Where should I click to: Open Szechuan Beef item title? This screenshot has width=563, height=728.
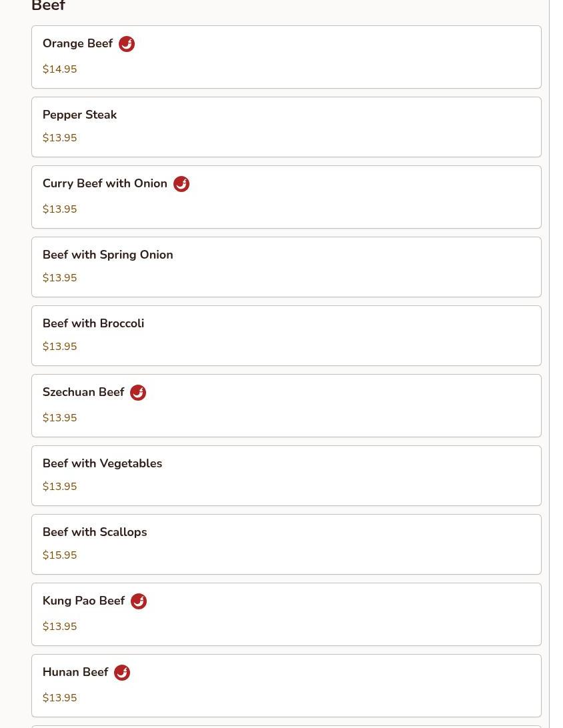click(83, 393)
